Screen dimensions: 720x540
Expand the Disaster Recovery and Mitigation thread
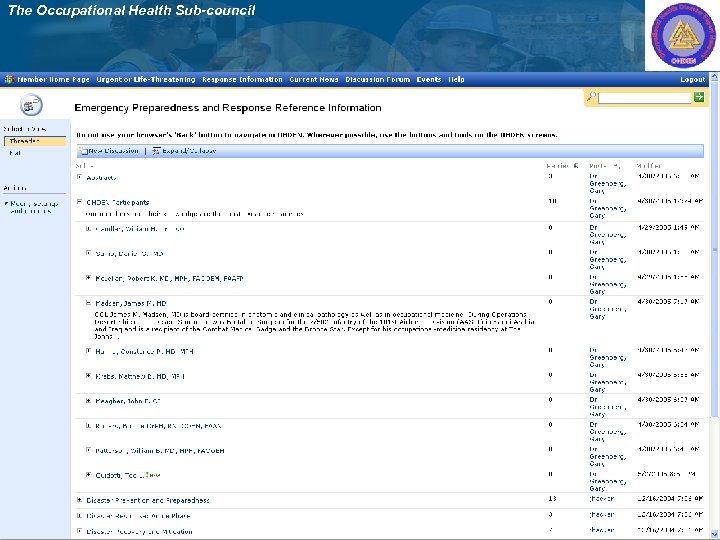pyautogui.click(x=79, y=531)
